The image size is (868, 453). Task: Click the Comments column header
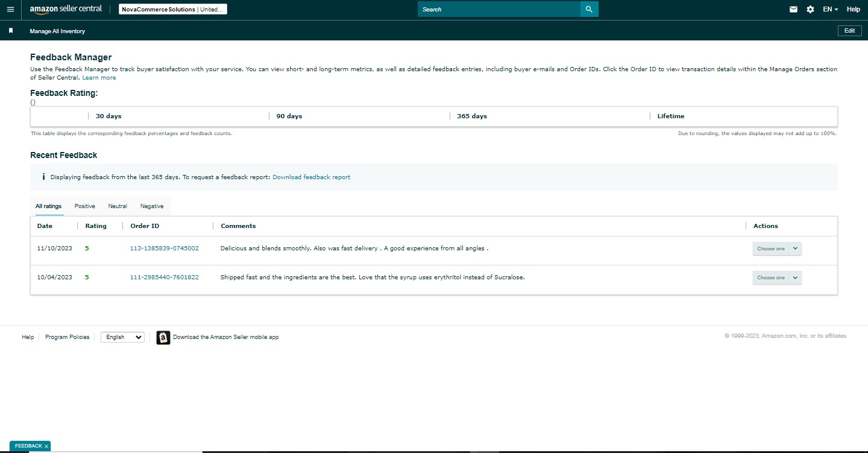tap(238, 226)
